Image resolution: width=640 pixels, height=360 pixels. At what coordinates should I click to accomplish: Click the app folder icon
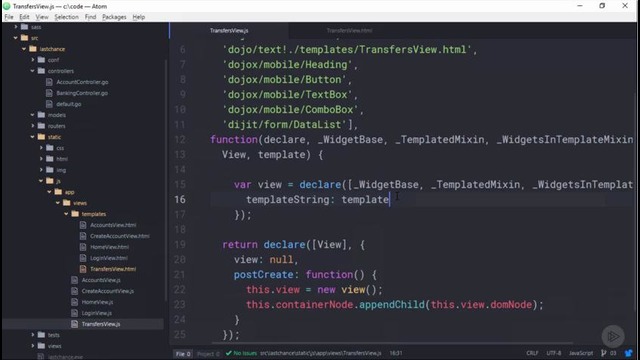pyautogui.click(x=58, y=192)
